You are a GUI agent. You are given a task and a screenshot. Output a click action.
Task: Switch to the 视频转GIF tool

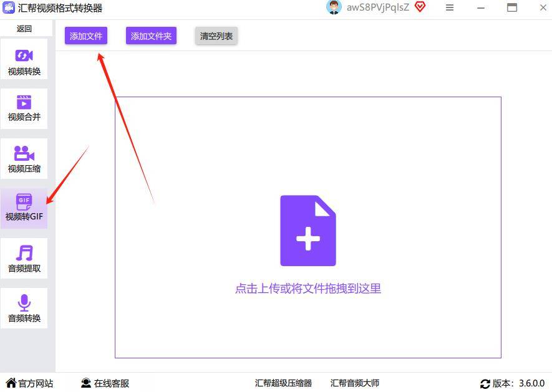pyautogui.click(x=24, y=209)
